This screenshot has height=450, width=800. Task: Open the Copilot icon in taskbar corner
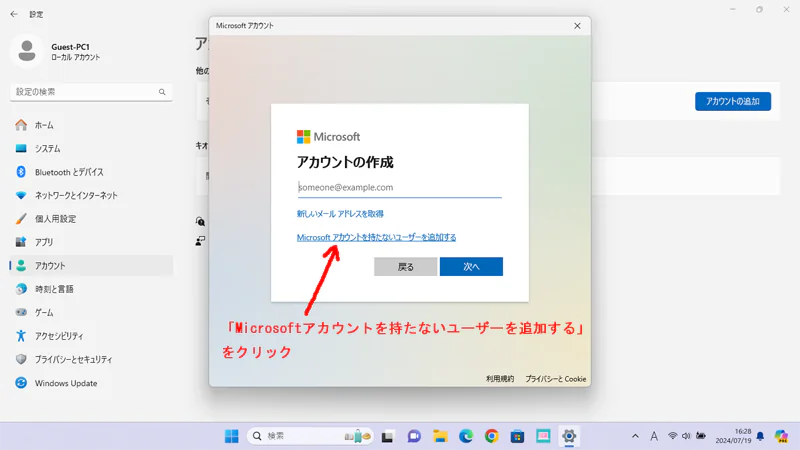[781, 436]
